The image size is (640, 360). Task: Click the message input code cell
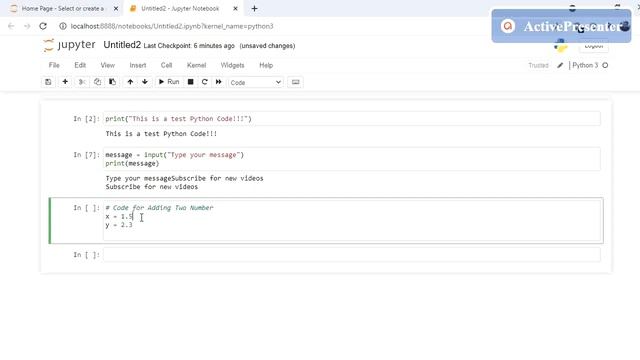click(x=351, y=159)
